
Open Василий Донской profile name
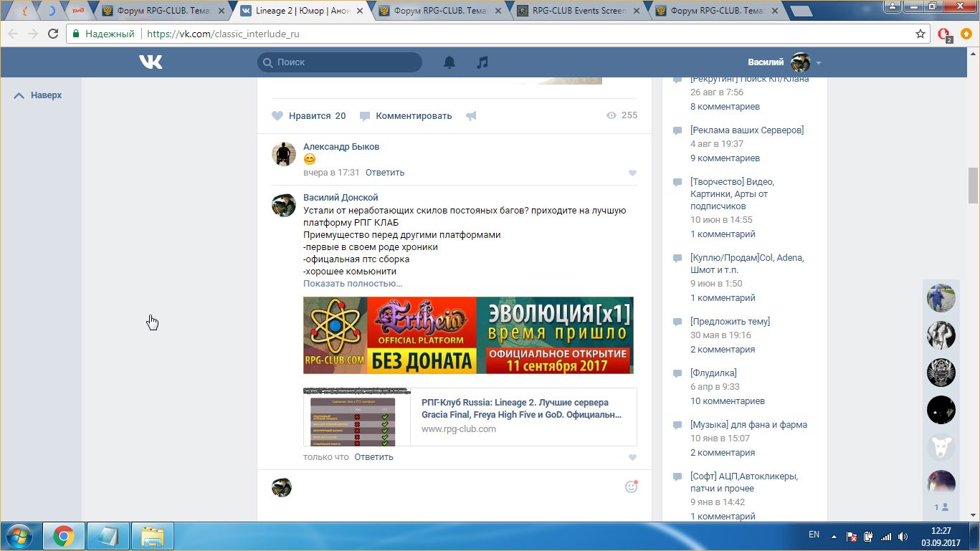341,197
